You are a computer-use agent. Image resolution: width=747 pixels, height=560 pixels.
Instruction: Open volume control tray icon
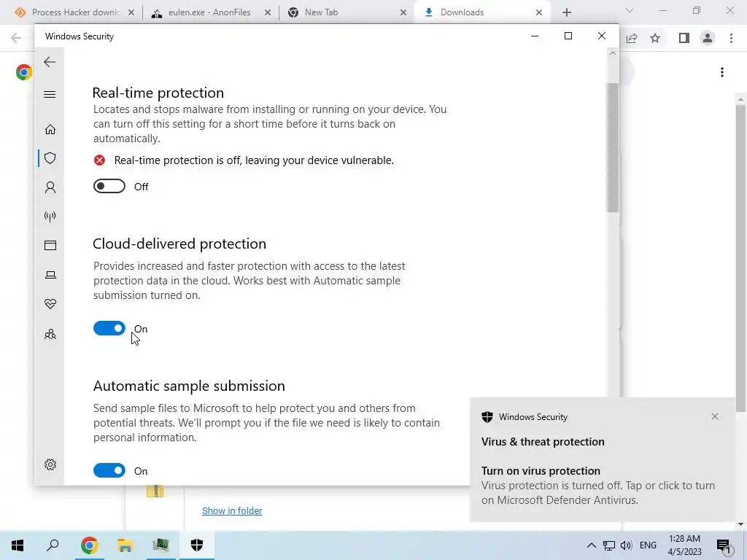pos(626,545)
